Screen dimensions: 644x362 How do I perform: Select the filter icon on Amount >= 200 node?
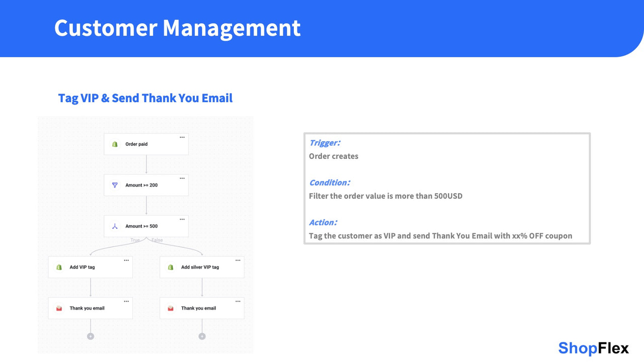point(115,185)
